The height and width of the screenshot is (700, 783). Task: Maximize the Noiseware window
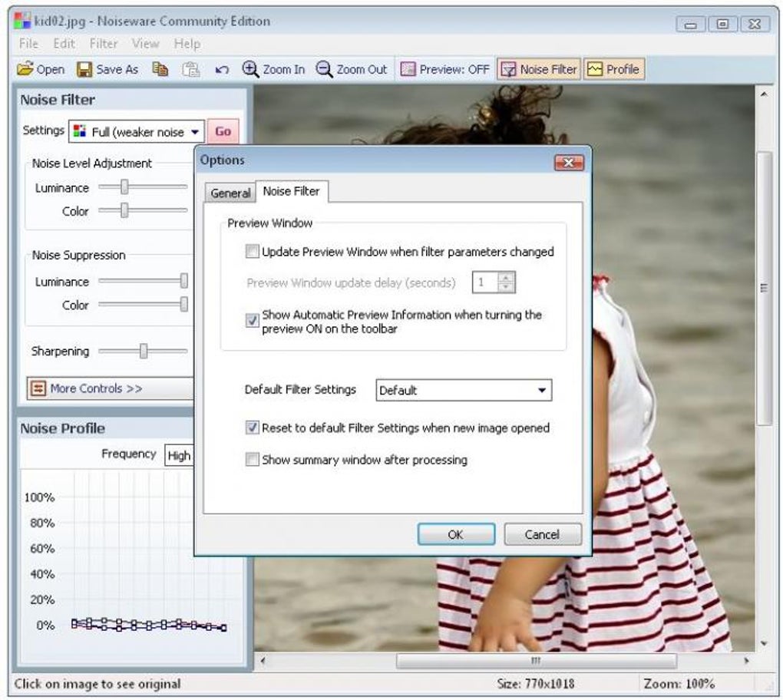coord(722,24)
